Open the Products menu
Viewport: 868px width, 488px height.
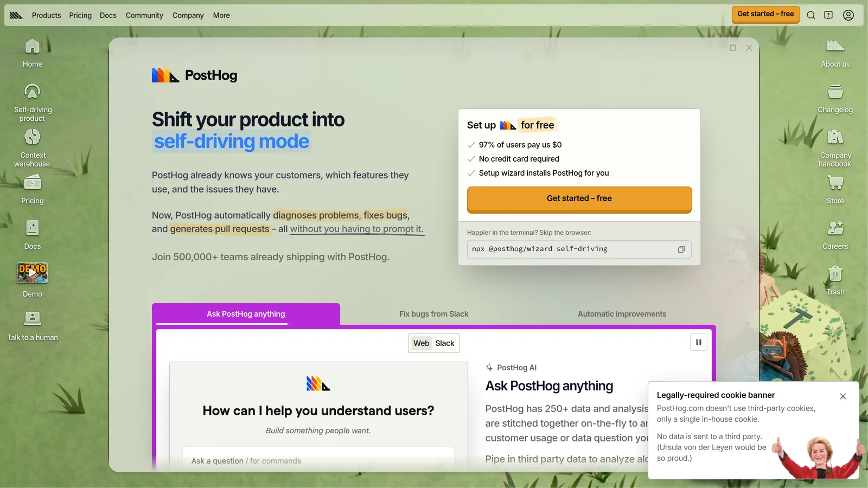click(x=46, y=15)
